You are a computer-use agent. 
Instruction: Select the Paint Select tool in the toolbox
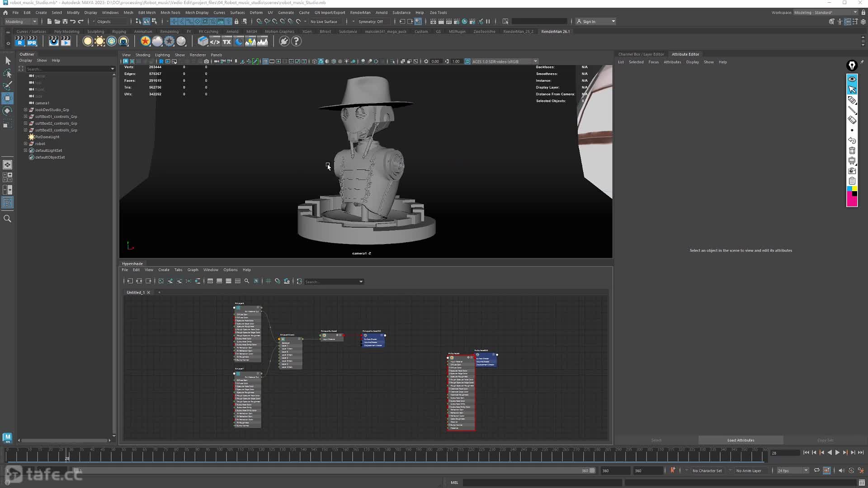[8, 85]
